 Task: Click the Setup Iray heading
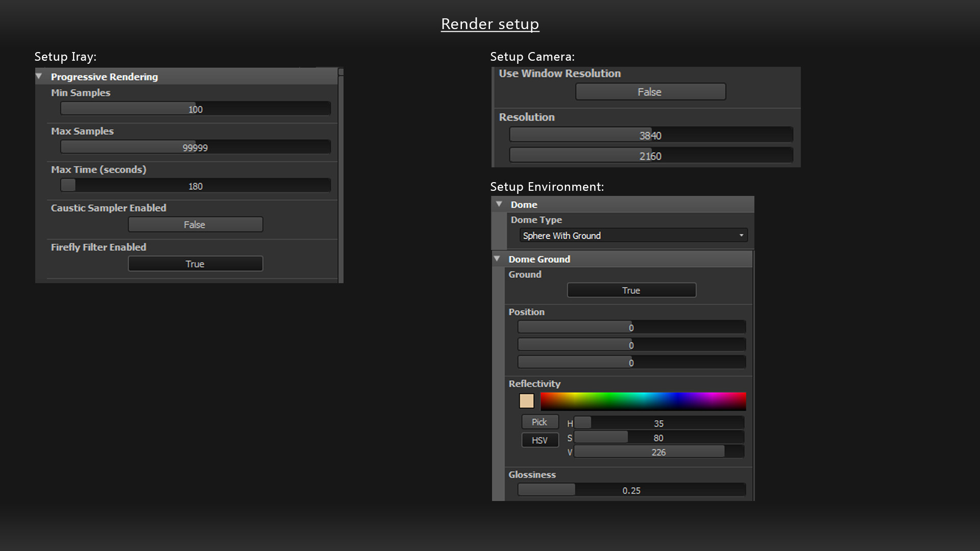[x=65, y=57]
